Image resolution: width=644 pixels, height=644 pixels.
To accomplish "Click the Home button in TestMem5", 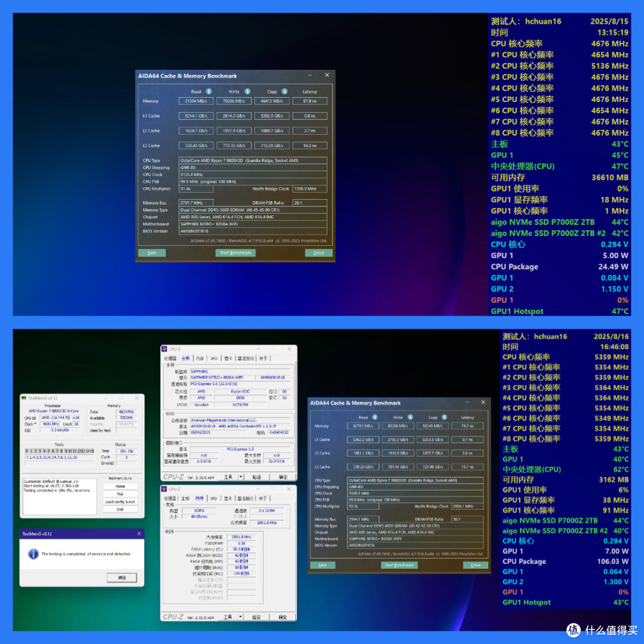I will point(120,487).
